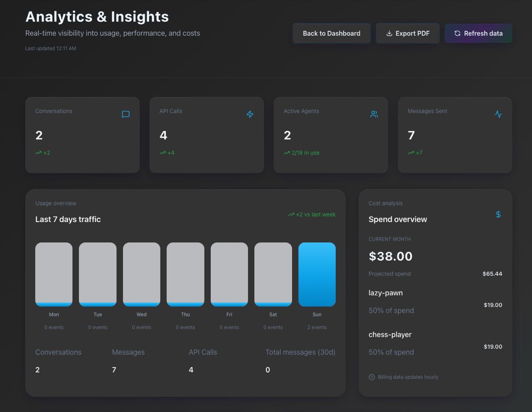Export the report with Export PDF
532x412 pixels.
coord(407,33)
